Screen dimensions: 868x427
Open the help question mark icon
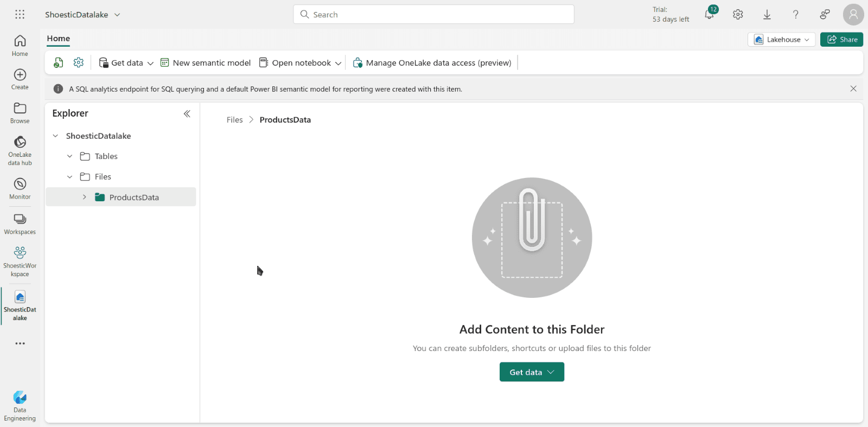pos(796,15)
